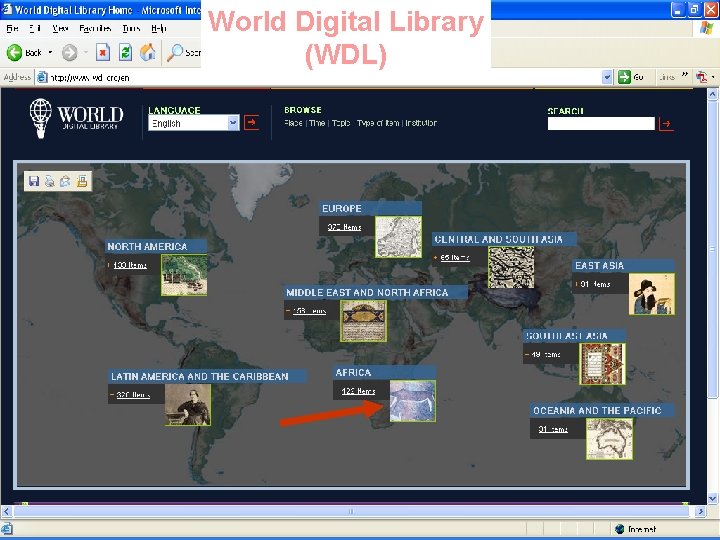Image resolution: width=720 pixels, height=540 pixels.
Task: Refresh the page with the green arrows icon
Action: [x=125, y=52]
